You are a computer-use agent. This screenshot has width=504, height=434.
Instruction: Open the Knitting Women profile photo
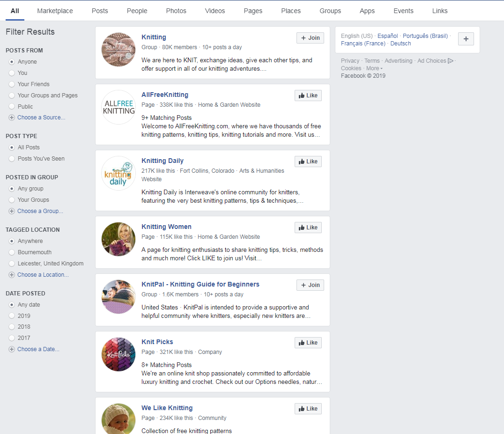pyautogui.click(x=119, y=239)
